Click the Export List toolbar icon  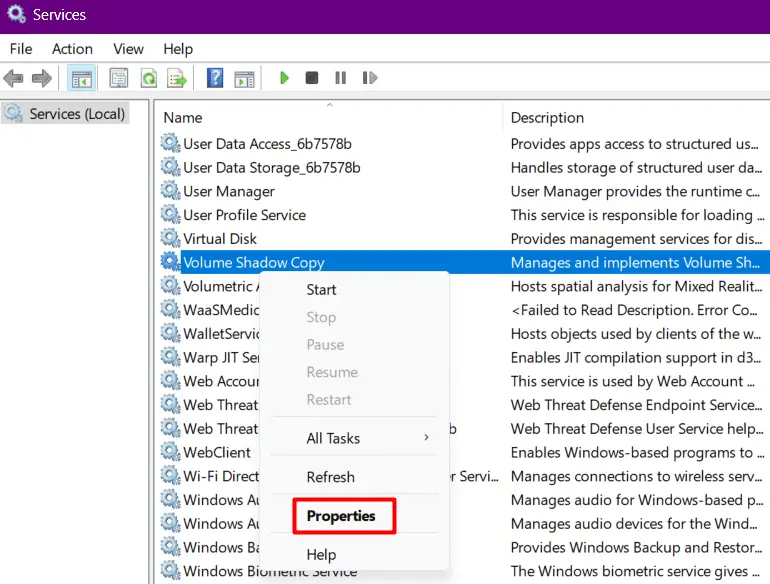pos(177,78)
